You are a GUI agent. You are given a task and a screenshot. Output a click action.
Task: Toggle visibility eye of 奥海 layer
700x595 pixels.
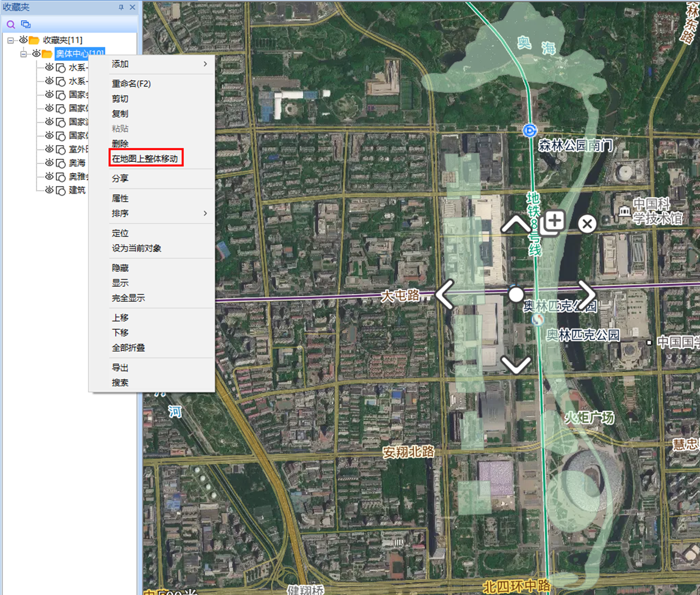click(49, 163)
